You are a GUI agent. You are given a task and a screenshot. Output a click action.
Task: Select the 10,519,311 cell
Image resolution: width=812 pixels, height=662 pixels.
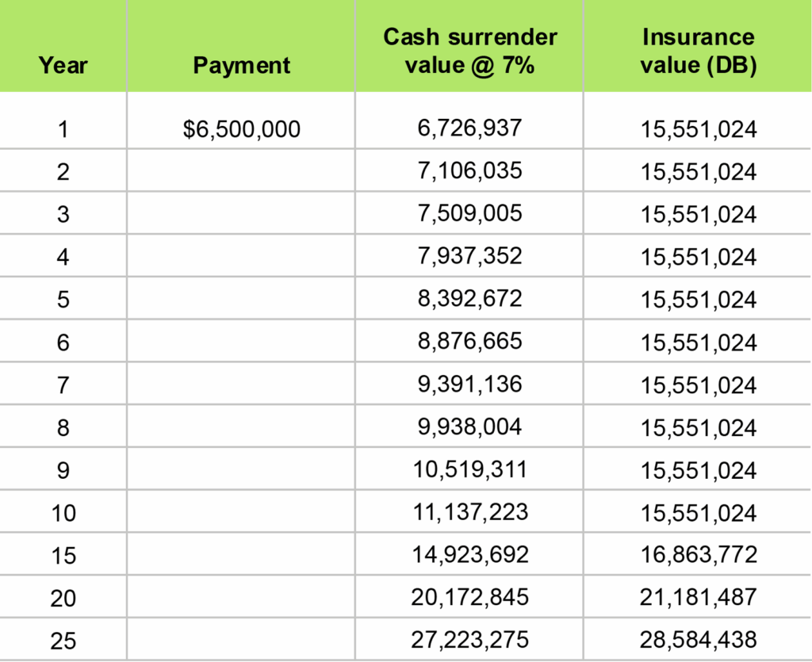(x=469, y=470)
